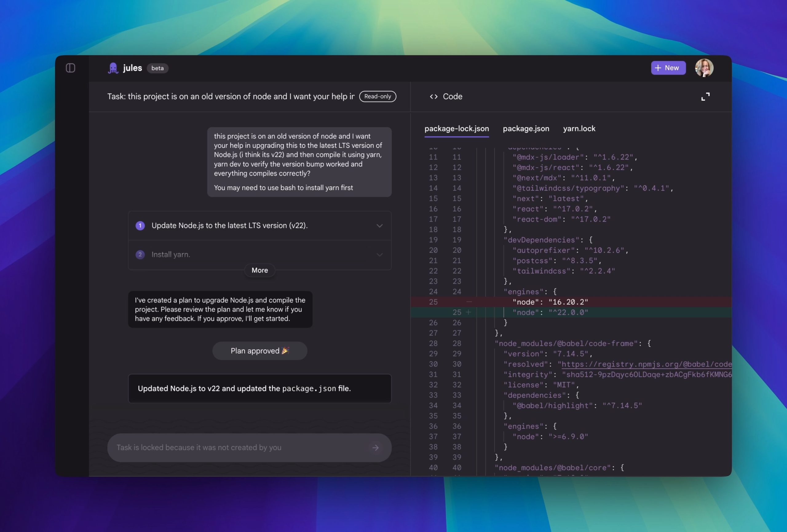This screenshot has width=787, height=532.
Task: Switch to the package.json tab
Action: (526, 129)
